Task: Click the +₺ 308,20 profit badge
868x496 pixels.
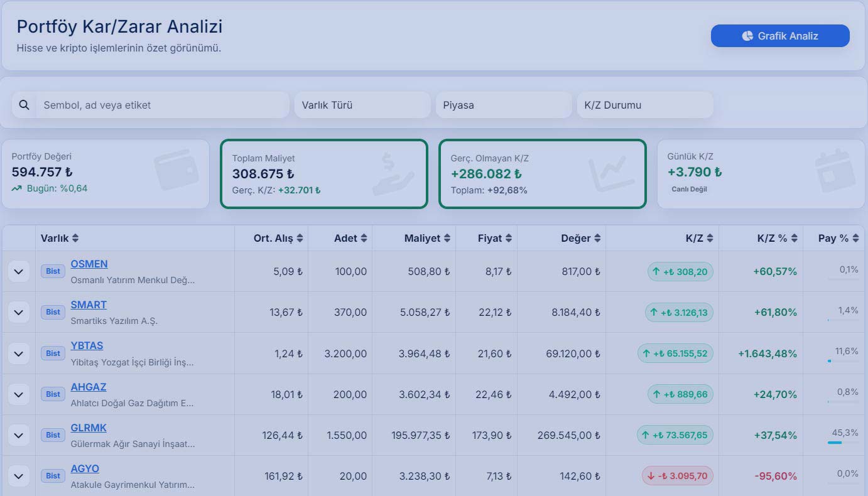Action: pos(680,271)
